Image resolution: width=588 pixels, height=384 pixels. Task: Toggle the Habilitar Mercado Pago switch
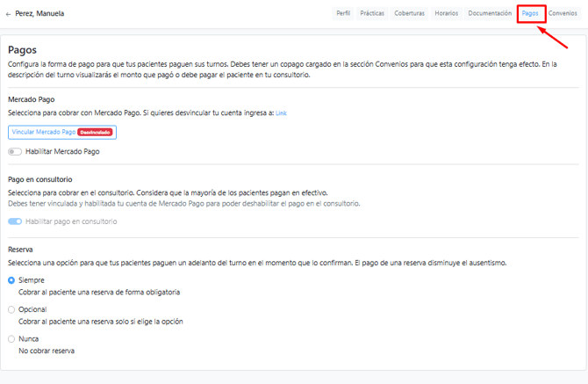pyautogui.click(x=15, y=152)
